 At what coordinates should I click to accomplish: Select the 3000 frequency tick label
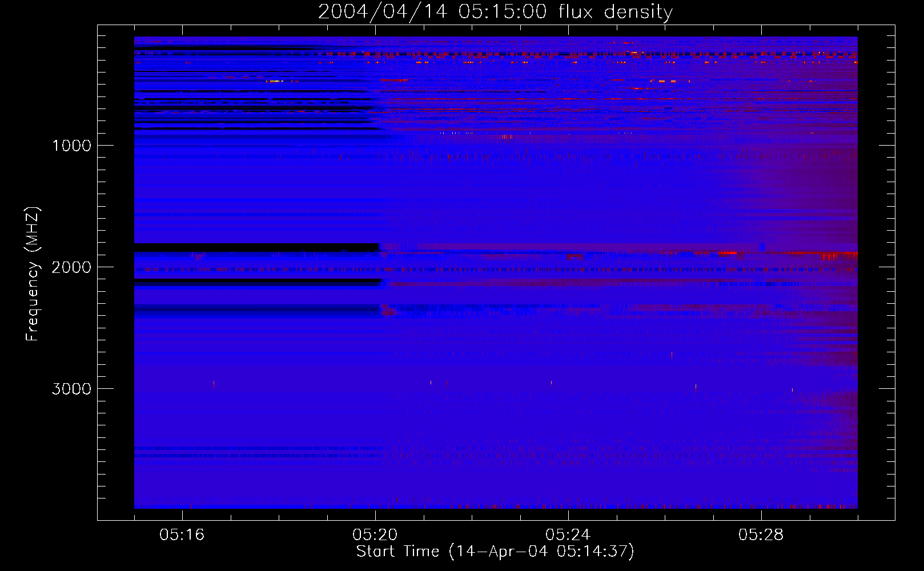[x=71, y=389]
